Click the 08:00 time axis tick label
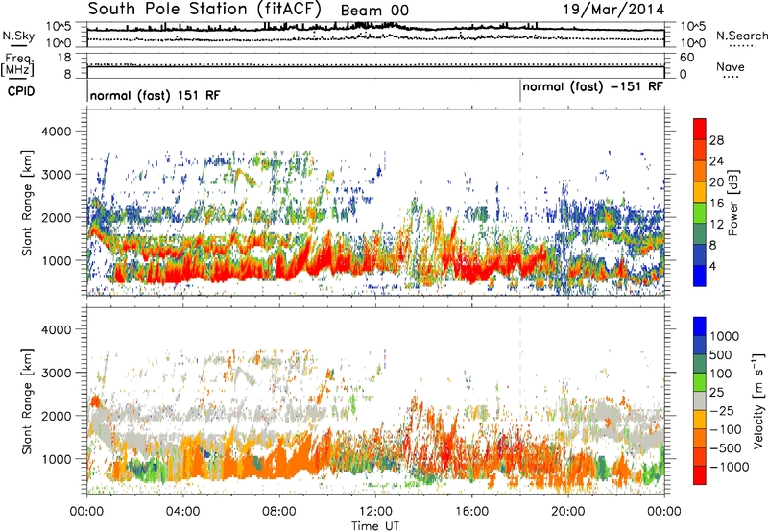The height and width of the screenshot is (532, 768). [x=279, y=512]
